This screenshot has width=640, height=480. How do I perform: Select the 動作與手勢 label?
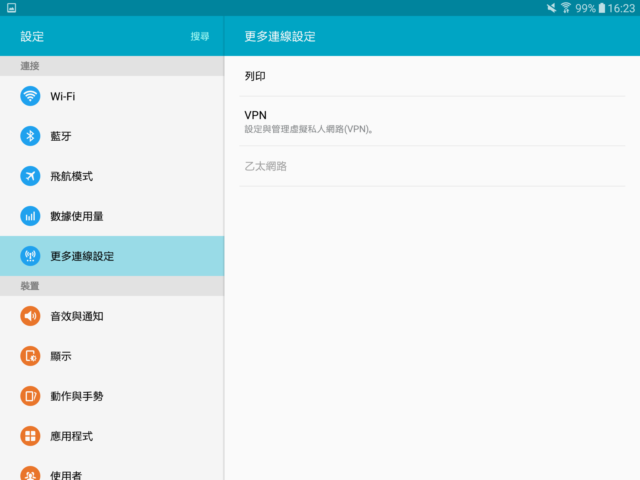tap(77, 396)
